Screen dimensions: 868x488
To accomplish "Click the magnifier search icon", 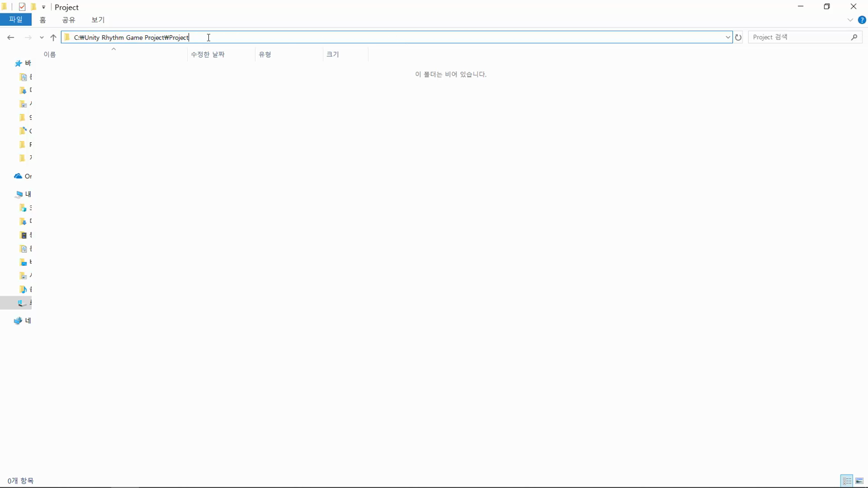I will (854, 37).
